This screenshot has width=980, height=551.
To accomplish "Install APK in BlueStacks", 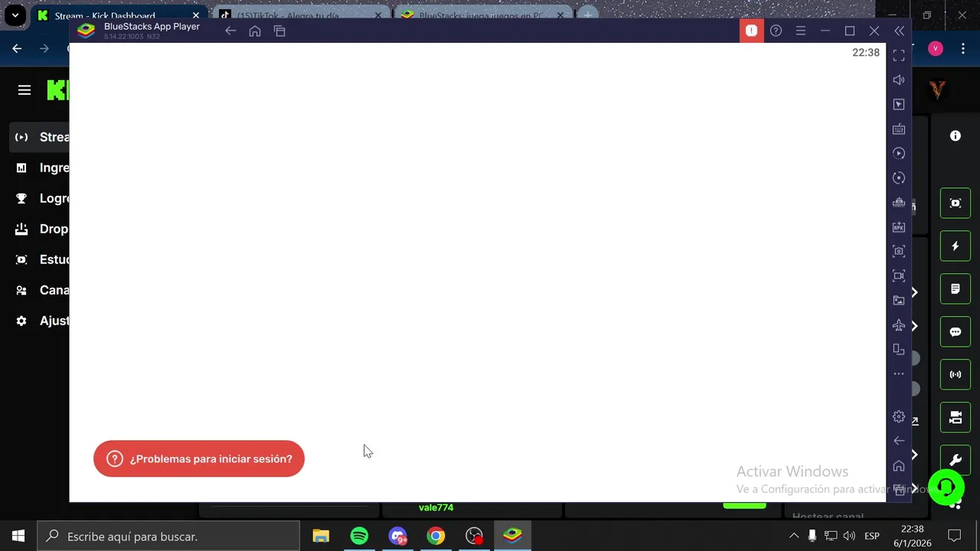I will [x=899, y=227].
